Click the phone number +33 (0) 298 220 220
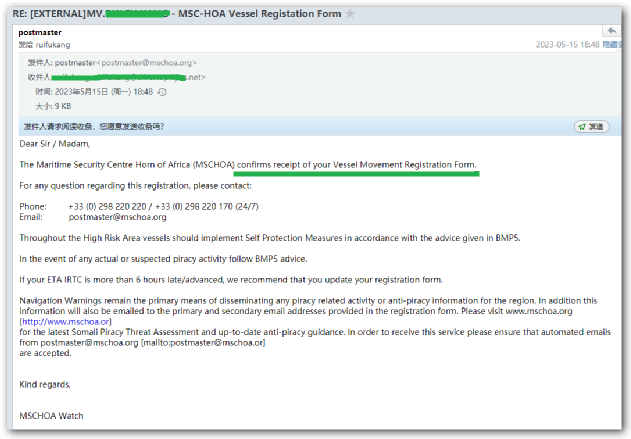631x439 pixels. [107, 206]
